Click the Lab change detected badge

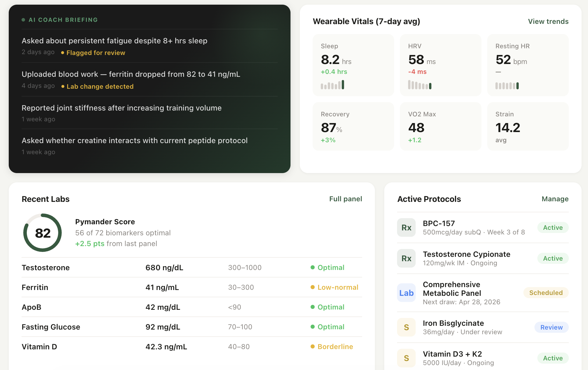tap(100, 86)
